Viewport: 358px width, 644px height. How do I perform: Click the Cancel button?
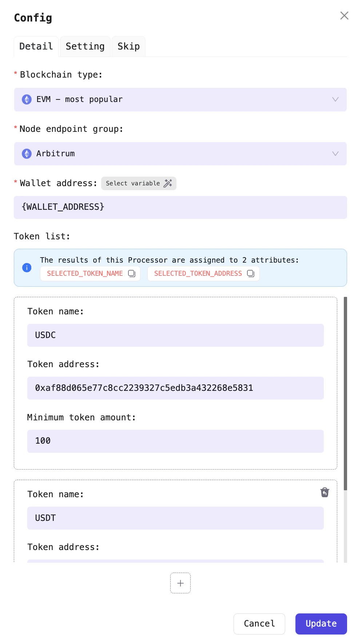(x=259, y=624)
